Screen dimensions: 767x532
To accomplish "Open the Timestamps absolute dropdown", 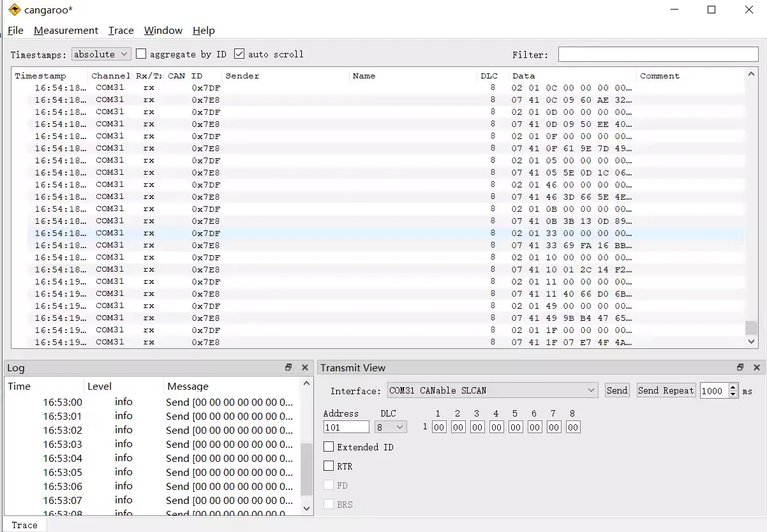I will 101,54.
